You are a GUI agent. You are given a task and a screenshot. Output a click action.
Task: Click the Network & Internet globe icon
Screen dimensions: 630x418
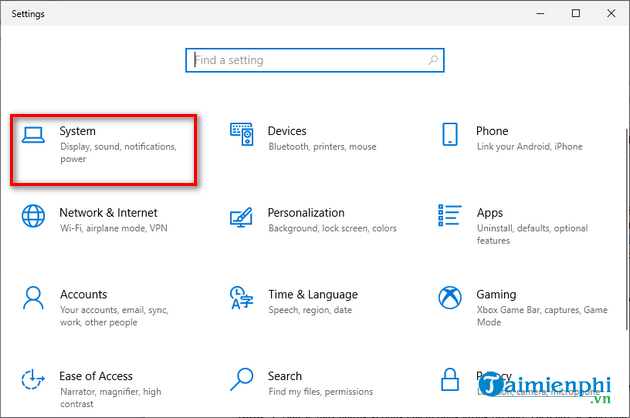pyautogui.click(x=34, y=216)
